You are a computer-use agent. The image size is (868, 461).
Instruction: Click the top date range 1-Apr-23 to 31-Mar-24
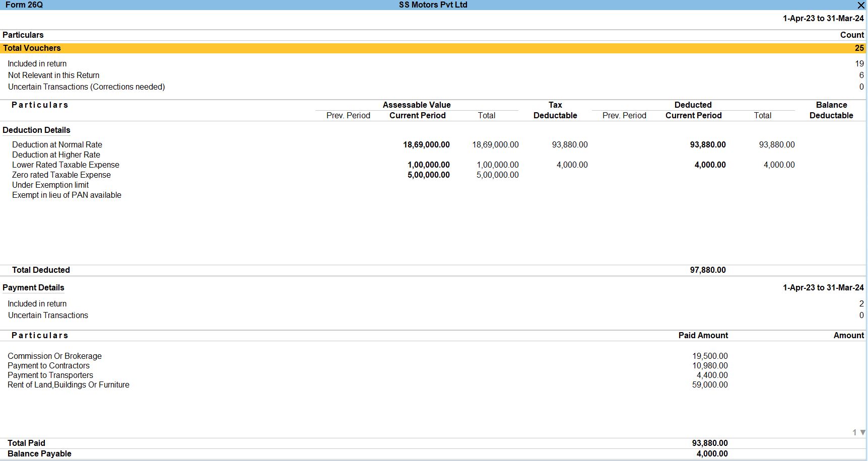pos(823,18)
